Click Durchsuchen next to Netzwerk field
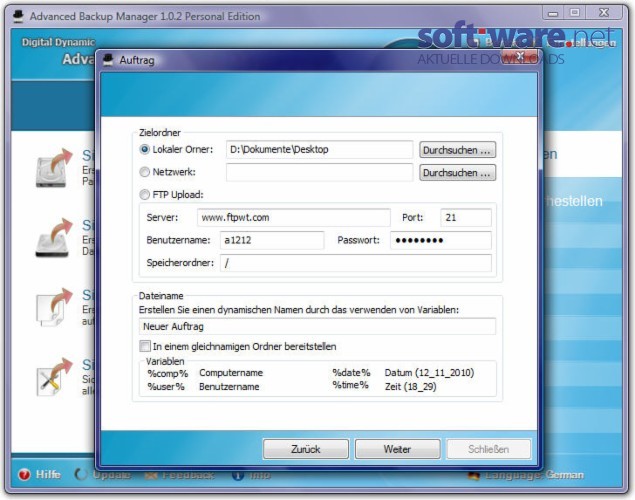 (457, 172)
